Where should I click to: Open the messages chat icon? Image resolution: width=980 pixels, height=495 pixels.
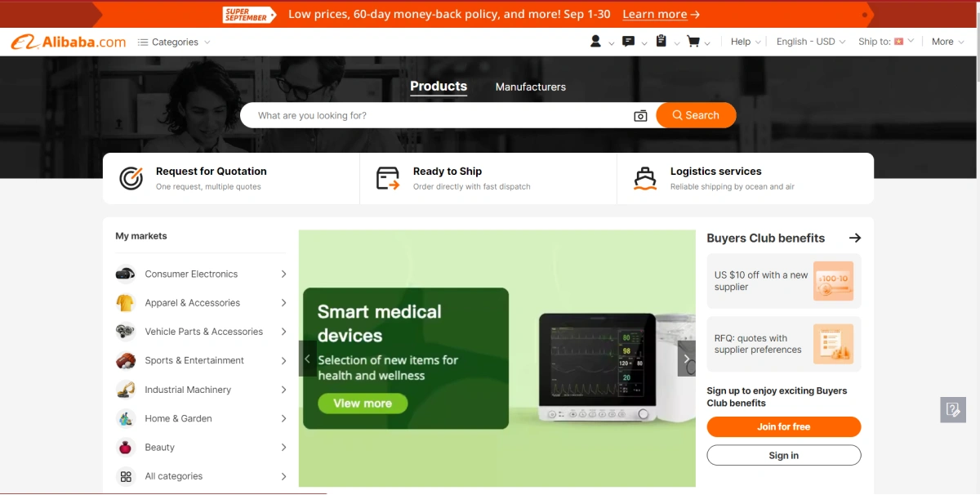click(x=628, y=42)
